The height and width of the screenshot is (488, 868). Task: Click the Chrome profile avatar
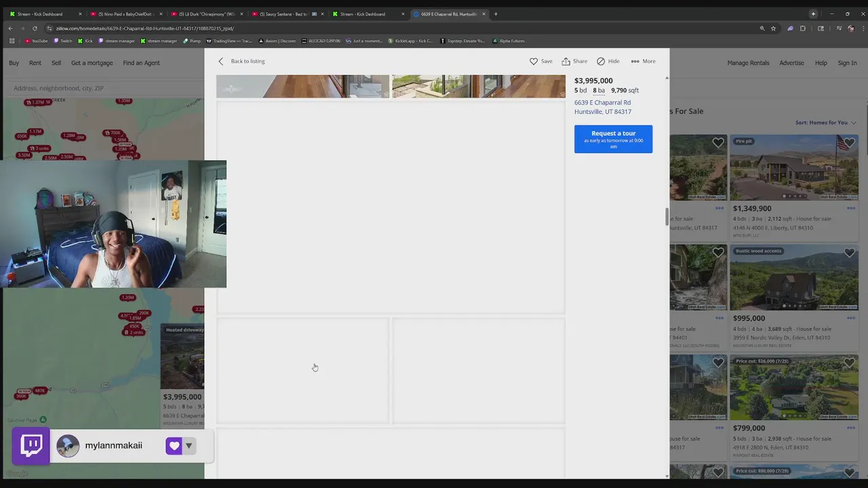tap(850, 28)
